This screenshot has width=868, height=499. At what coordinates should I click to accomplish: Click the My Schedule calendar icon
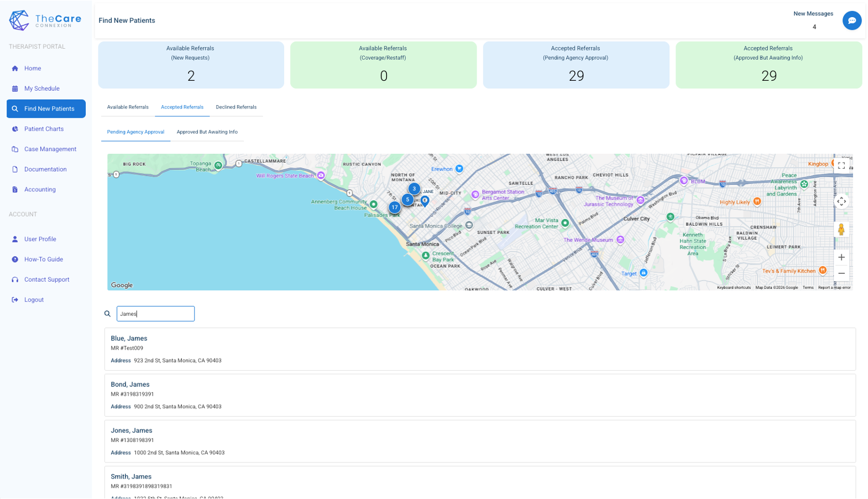click(x=15, y=89)
